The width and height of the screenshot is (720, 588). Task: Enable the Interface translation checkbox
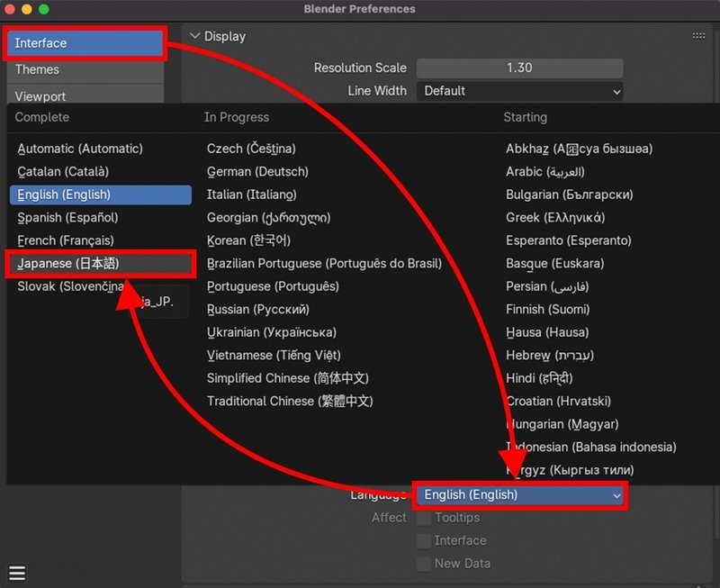point(424,540)
